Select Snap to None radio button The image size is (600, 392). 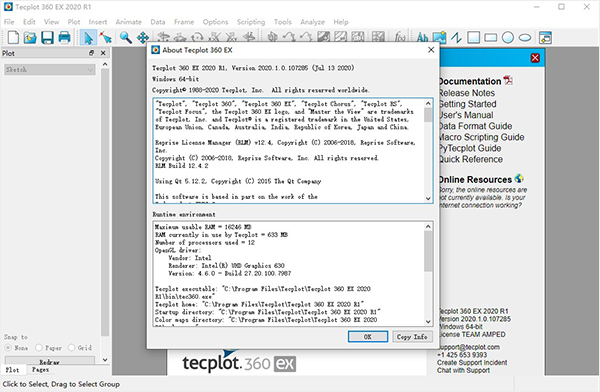(8, 348)
